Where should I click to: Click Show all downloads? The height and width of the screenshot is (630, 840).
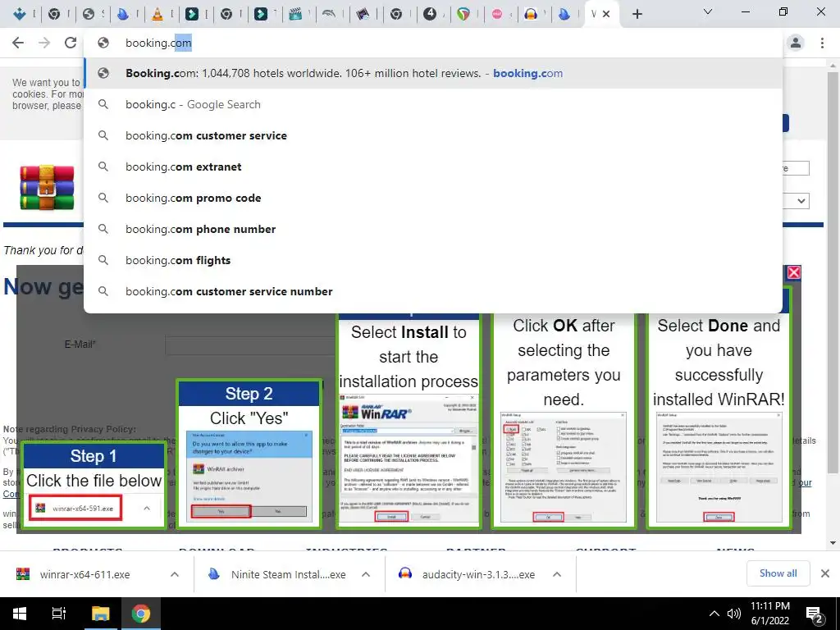(x=778, y=573)
